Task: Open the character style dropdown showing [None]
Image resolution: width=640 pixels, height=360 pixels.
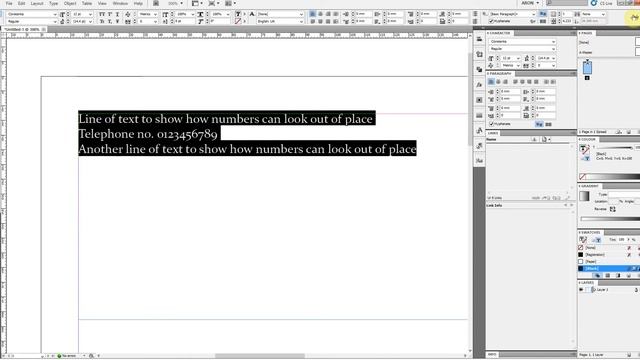Action: (280, 14)
